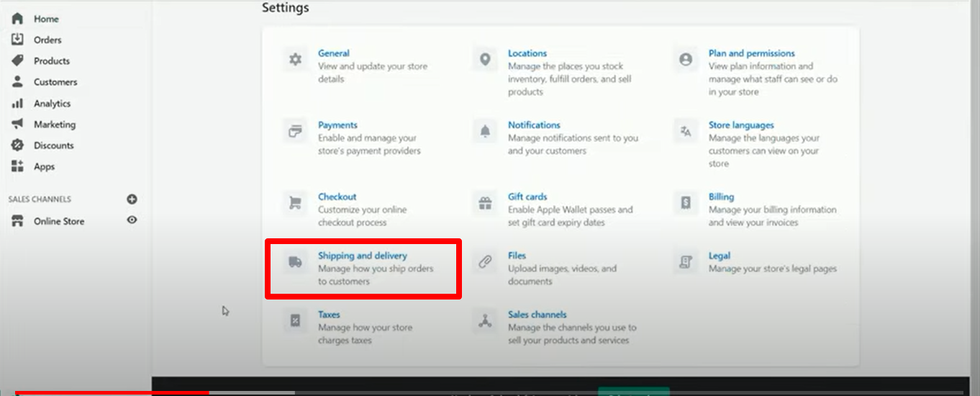Viewport: 980px width, 396px height.
Task: Click text "Manage your store's legal pages"
Action: (773, 269)
